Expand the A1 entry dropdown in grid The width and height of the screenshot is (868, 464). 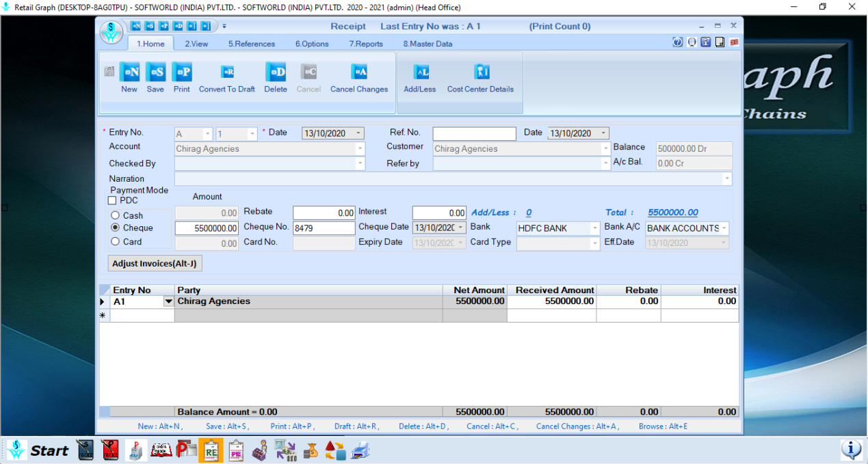point(168,301)
